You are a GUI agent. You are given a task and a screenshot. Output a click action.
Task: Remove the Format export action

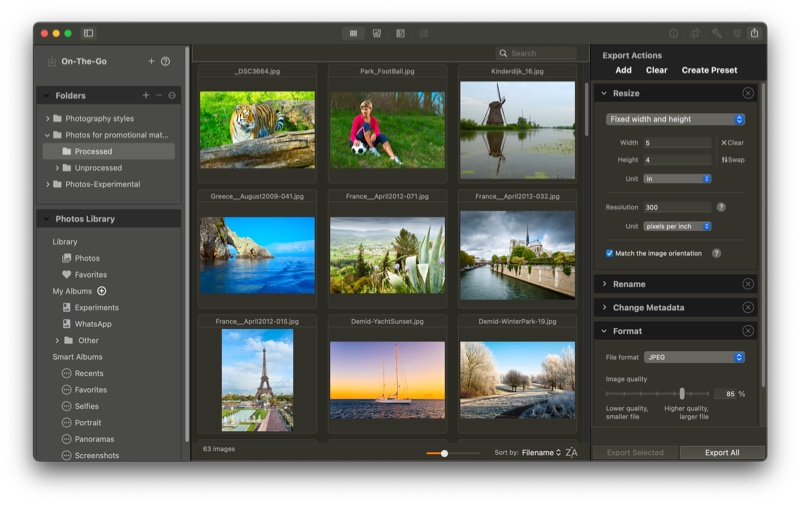click(747, 331)
